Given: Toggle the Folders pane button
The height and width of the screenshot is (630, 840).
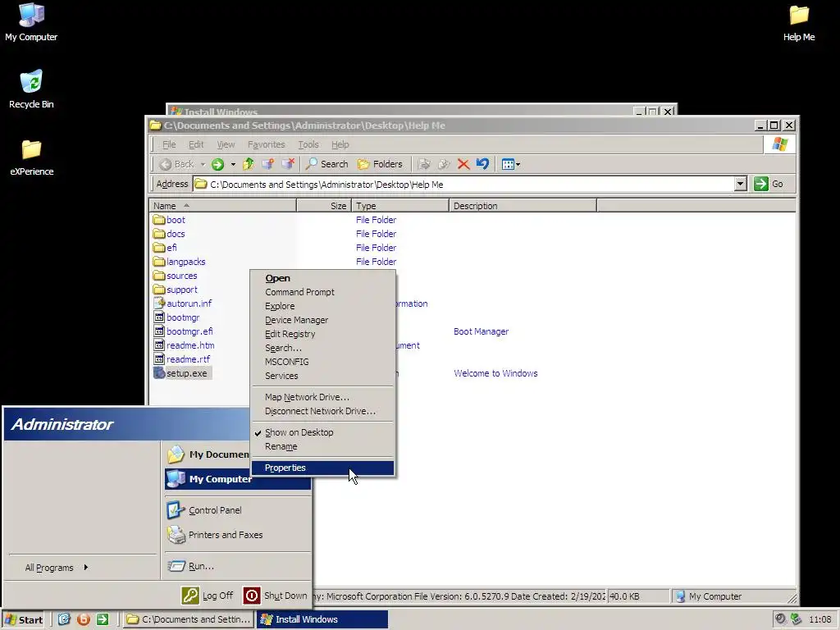Looking at the screenshot, I should pos(380,164).
